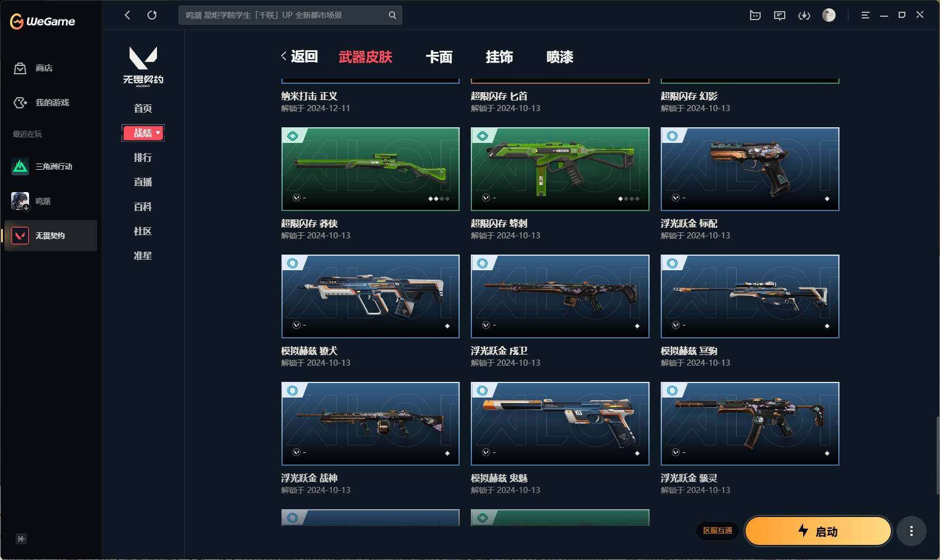
Task: Click the tier badge on 模拟赫兹 獠犬 card
Action: (293, 263)
